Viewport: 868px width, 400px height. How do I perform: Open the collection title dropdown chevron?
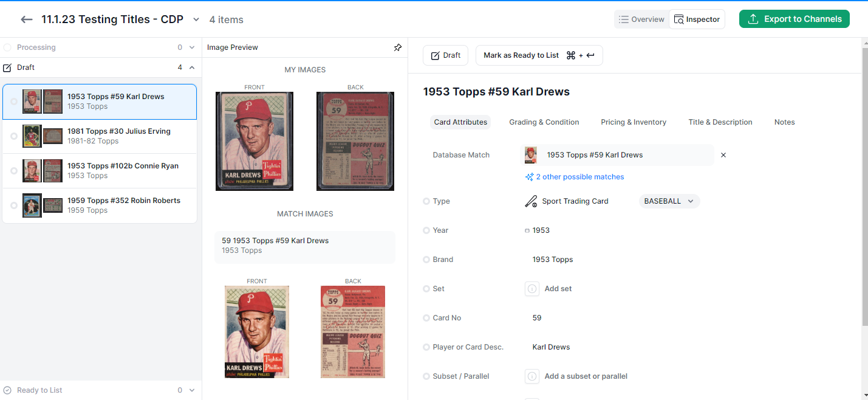(196, 19)
